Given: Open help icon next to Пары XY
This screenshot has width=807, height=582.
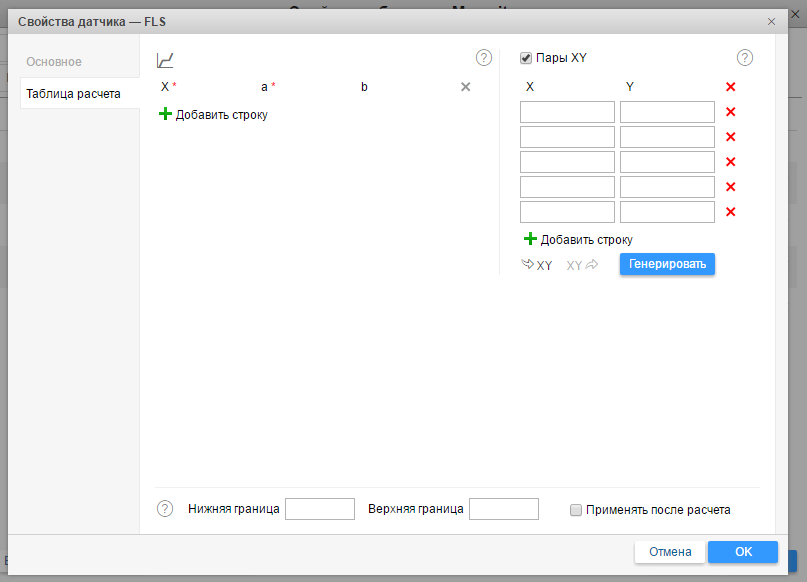Looking at the screenshot, I should pos(745,58).
